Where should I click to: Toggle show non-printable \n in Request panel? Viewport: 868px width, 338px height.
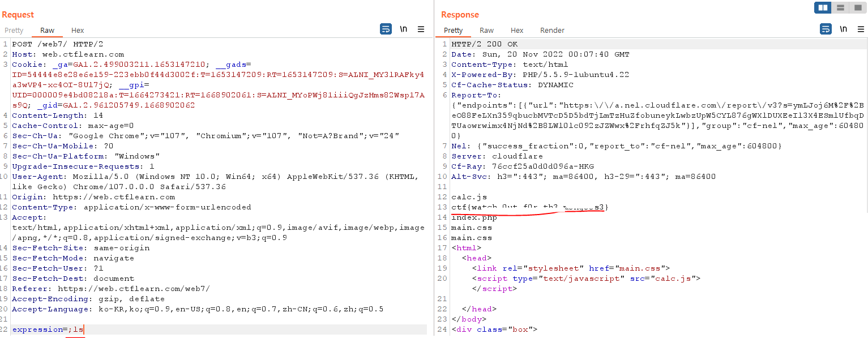[x=404, y=29]
